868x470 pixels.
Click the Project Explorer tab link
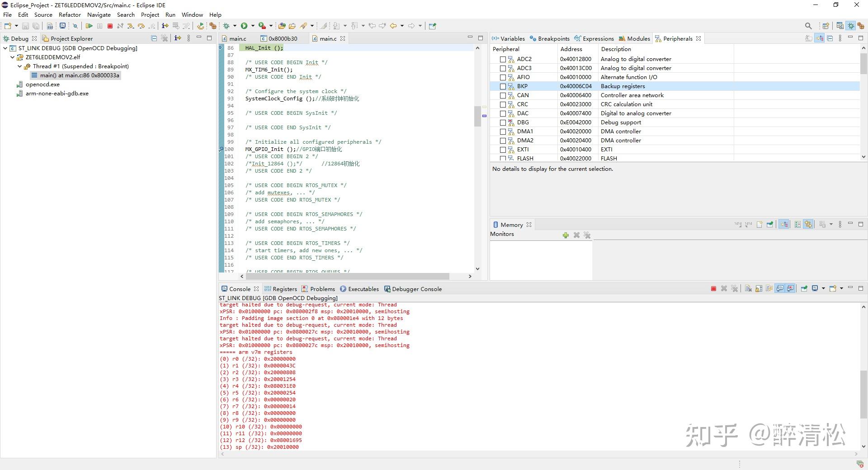tap(71, 38)
